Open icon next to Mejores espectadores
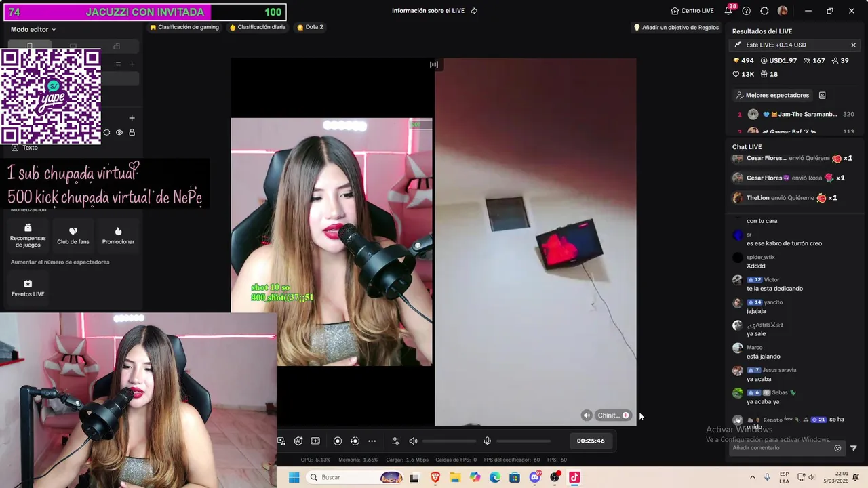The image size is (868, 488). point(823,96)
